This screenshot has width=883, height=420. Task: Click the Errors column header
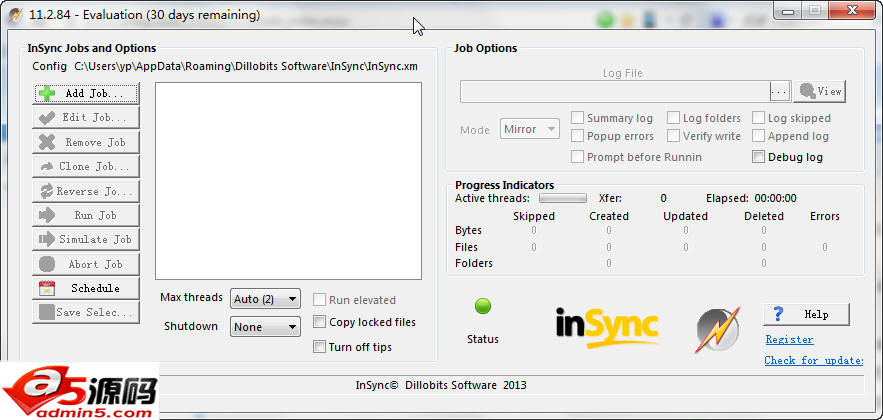point(824,216)
